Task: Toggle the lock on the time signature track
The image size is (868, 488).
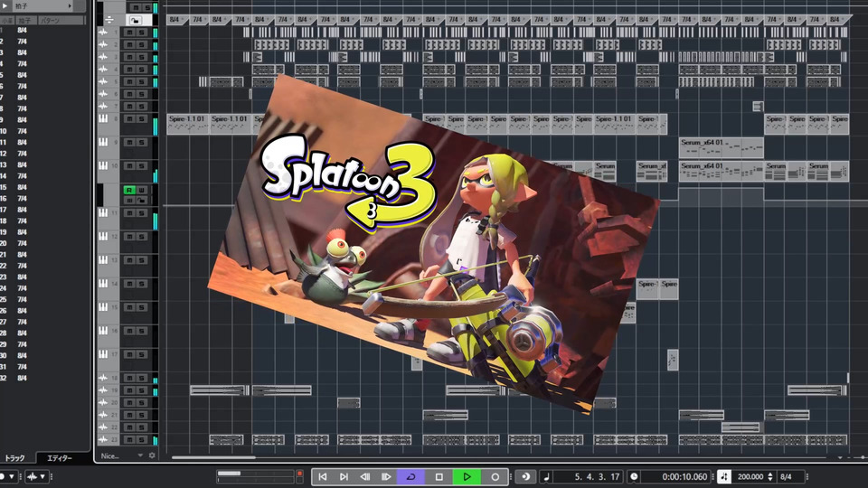Action: pos(136,20)
